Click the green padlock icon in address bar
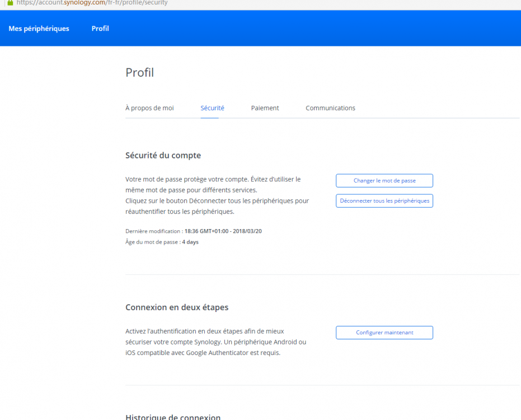This screenshot has width=521, height=420. 10,2
